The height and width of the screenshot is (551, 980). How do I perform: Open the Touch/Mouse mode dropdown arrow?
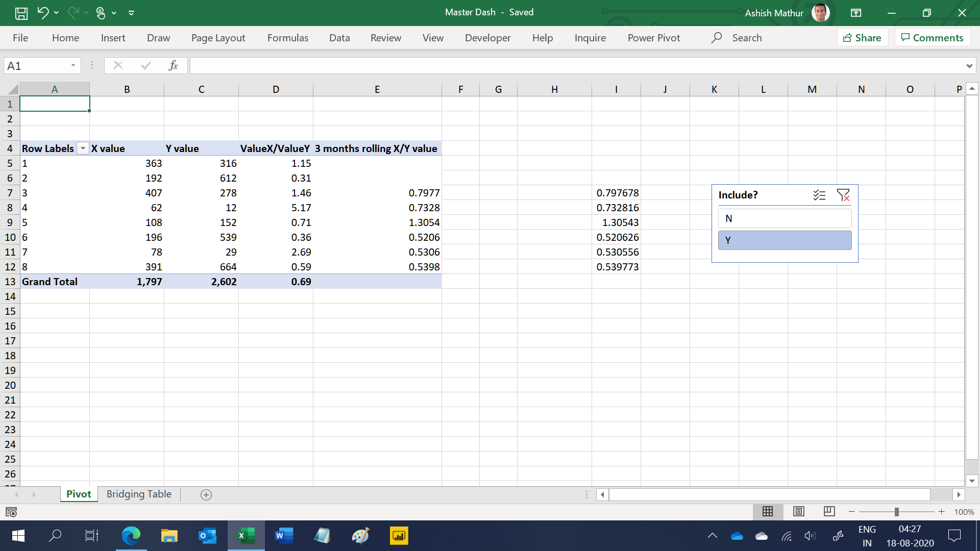[x=114, y=13]
